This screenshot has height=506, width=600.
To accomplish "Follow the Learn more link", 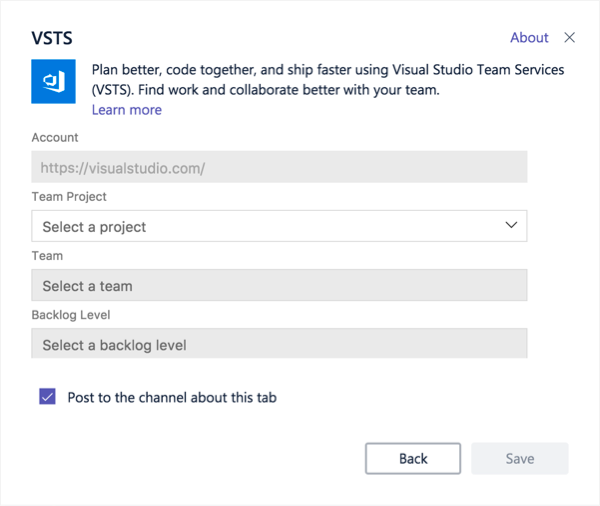I will [x=127, y=110].
